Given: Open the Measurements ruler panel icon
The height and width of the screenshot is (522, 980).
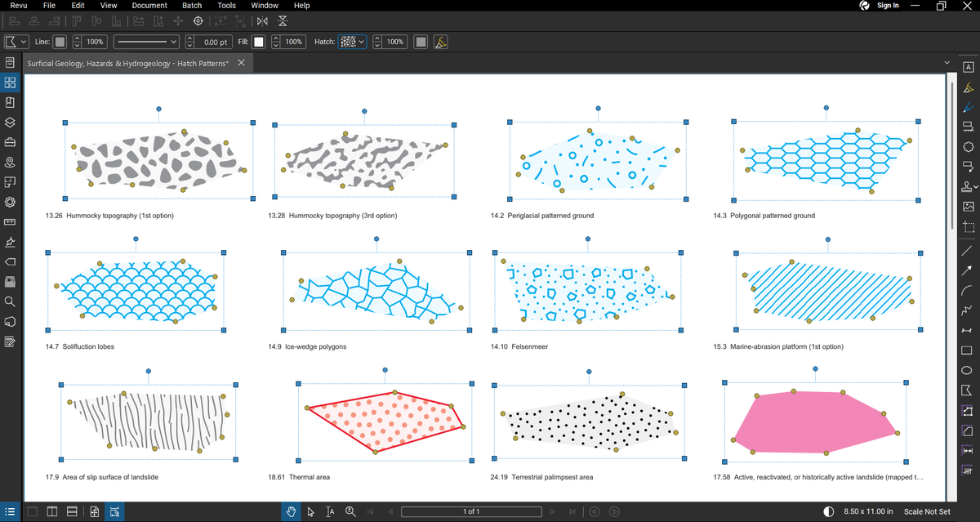Looking at the screenshot, I should click(10, 221).
